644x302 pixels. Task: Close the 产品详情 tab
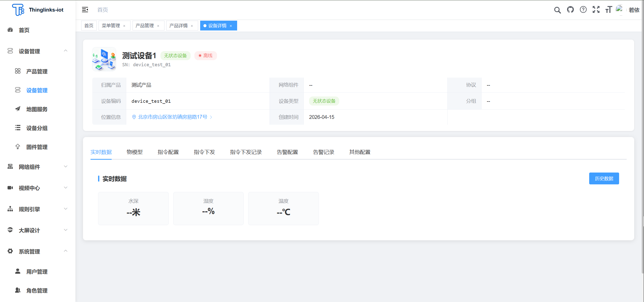tap(192, 26)
